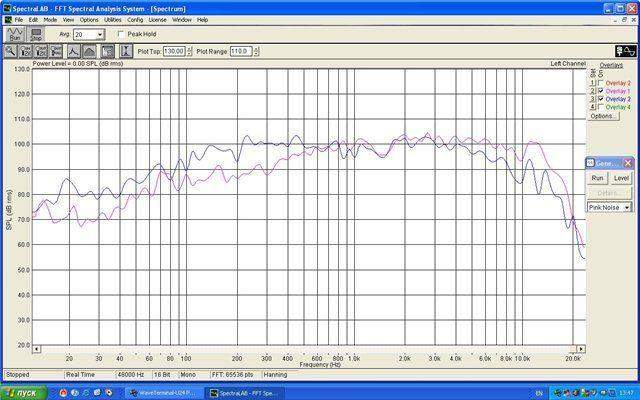Open the Config menu

pyautogui.click(x=135, y=20)
